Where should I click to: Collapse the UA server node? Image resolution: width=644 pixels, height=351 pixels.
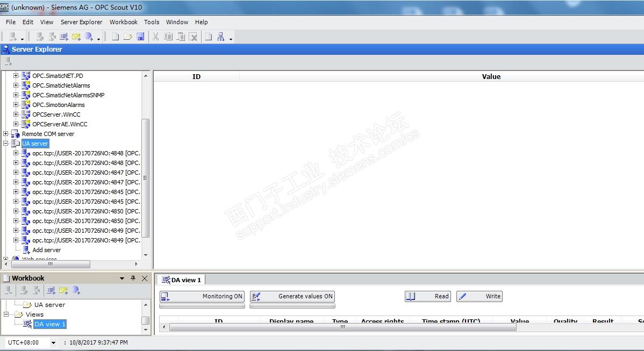click(x=6, y=144)
